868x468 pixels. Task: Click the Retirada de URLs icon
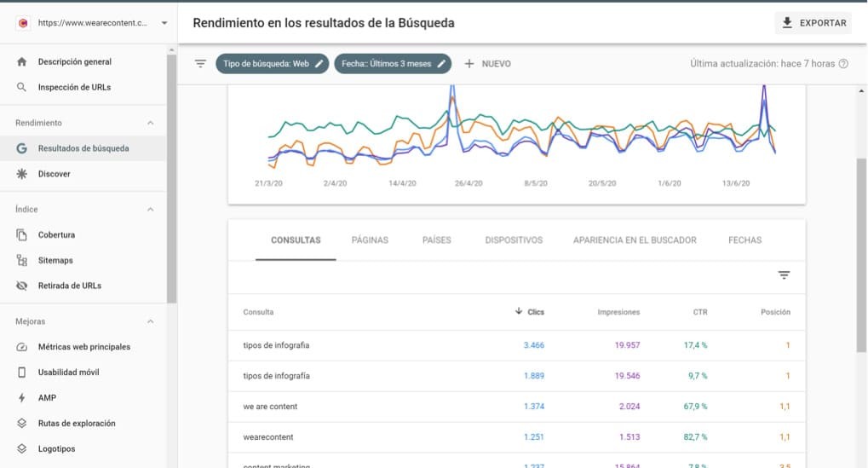[22, 286]
